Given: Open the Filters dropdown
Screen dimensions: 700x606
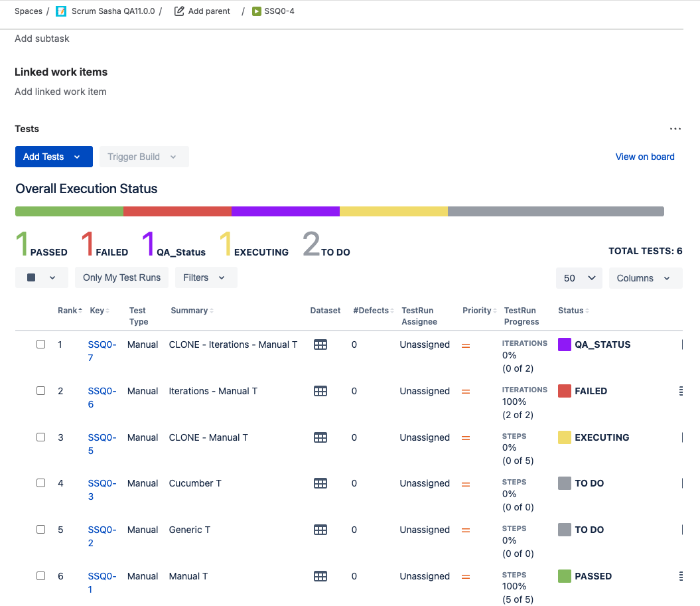Looking at the screenshot, I should click(206, 277).
